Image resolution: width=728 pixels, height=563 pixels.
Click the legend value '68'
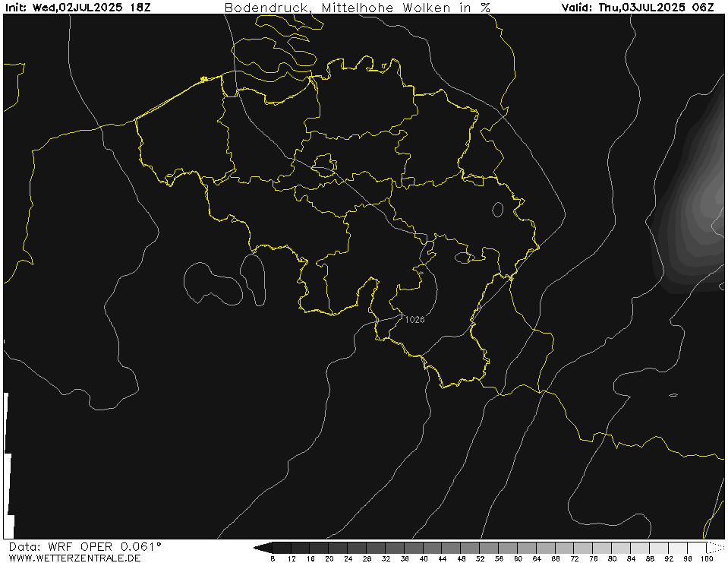(x=556, y=558)
